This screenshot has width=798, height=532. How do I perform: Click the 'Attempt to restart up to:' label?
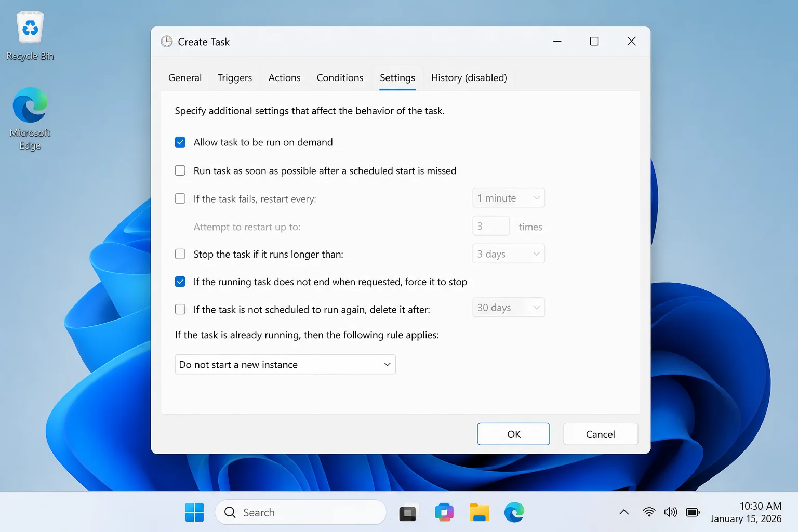click(247, 227)
